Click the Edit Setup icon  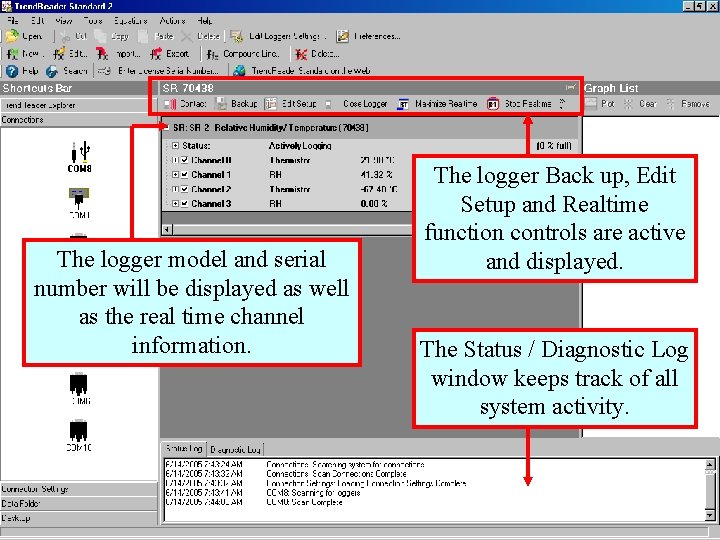pos(271,104)
